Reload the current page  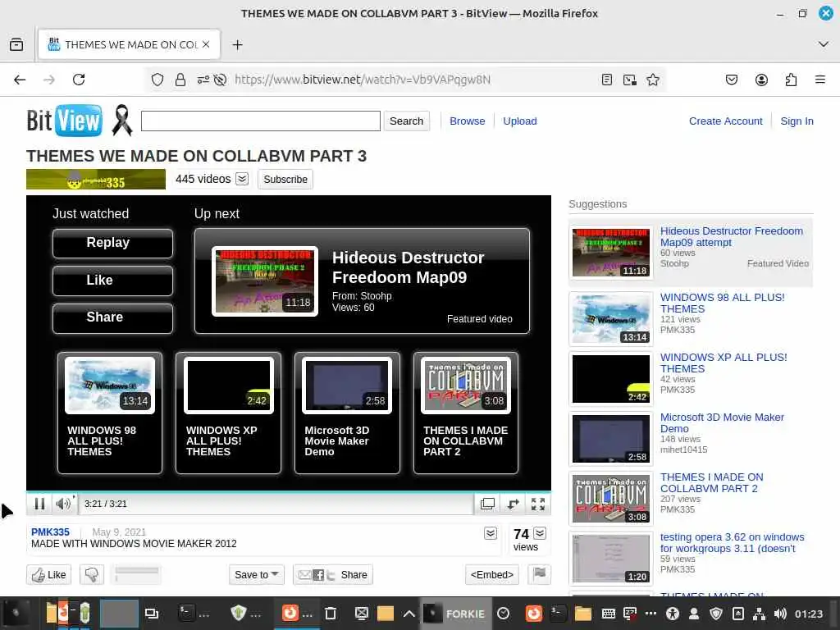pos(79,80)
